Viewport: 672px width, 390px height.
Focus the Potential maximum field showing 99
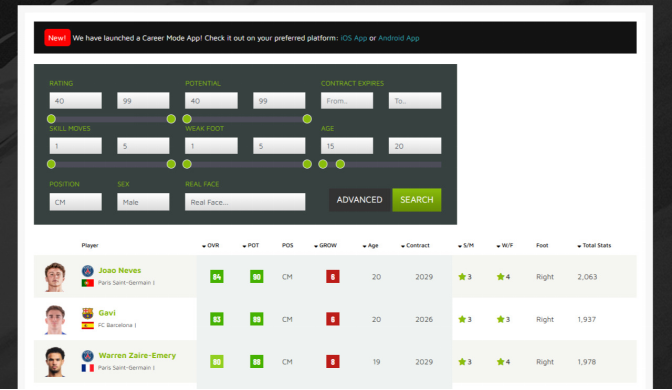click(279, 101)
